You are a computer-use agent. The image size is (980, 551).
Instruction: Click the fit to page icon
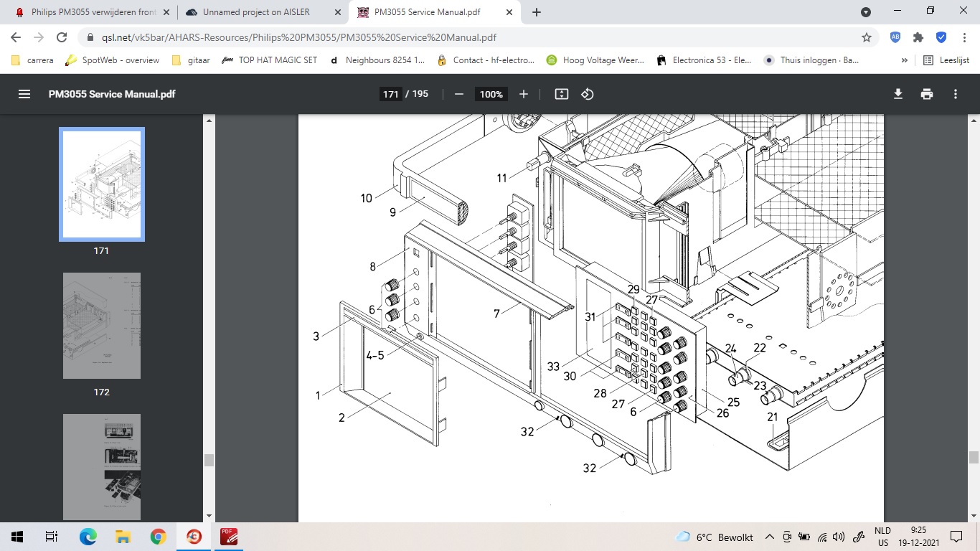562,94
